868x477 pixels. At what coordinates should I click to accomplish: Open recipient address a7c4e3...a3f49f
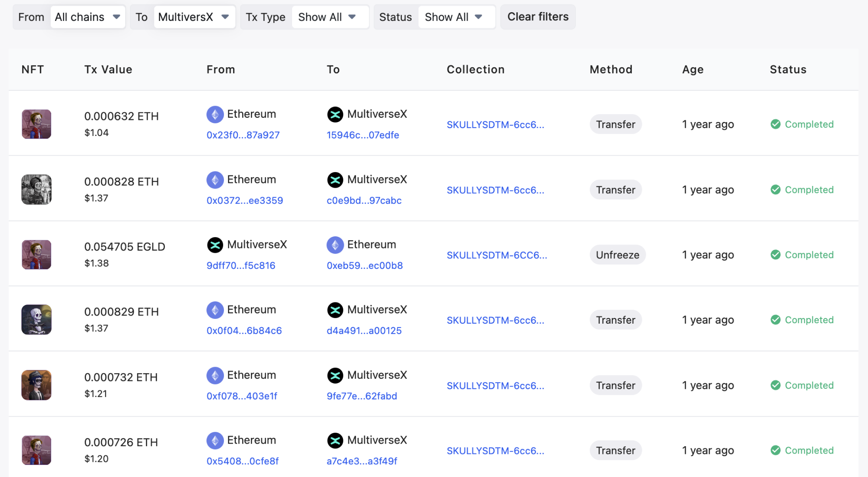362,461
